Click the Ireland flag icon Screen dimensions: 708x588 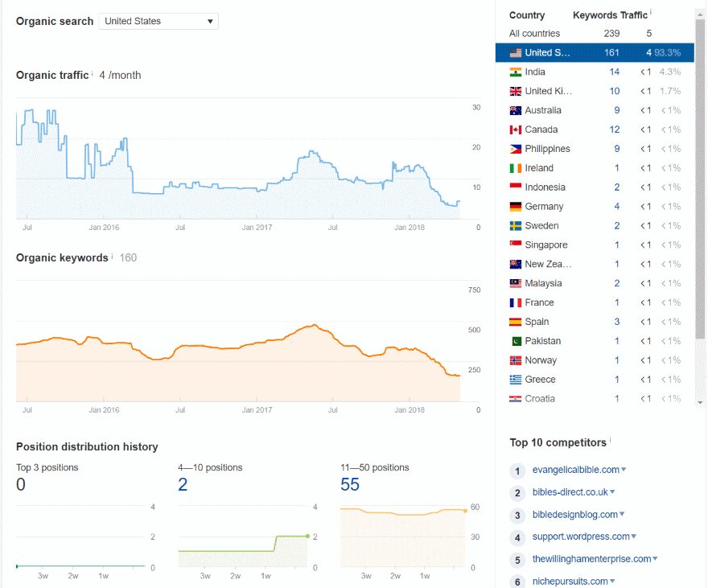[x=516, y=168]
